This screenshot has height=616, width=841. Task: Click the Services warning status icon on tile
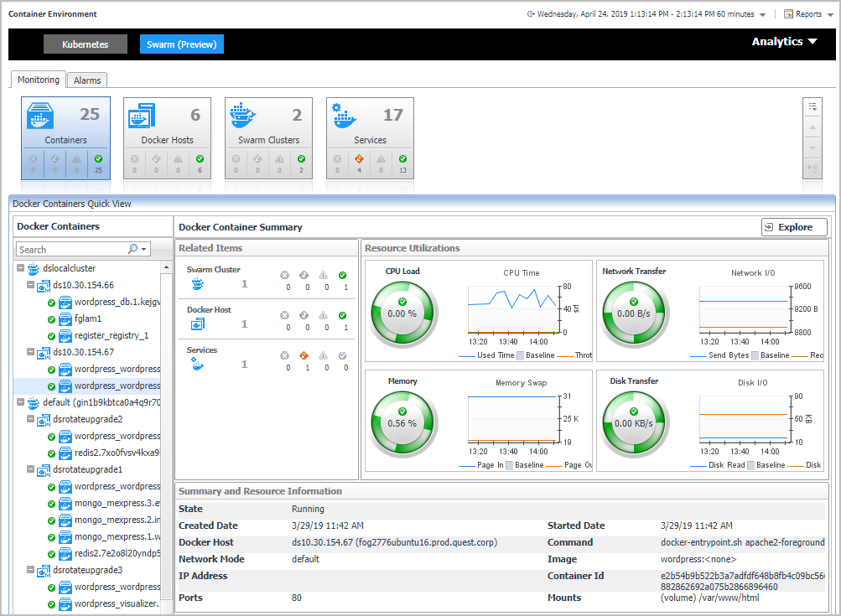(x=359, y=159)
